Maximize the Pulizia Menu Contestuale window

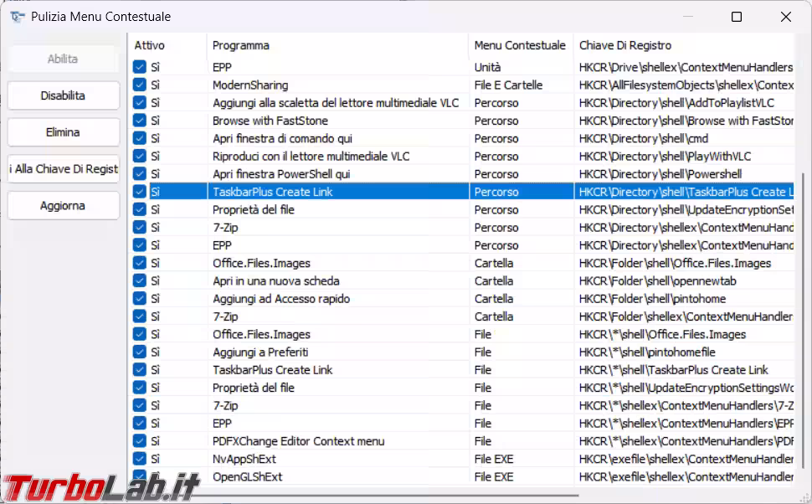point(737,17)
